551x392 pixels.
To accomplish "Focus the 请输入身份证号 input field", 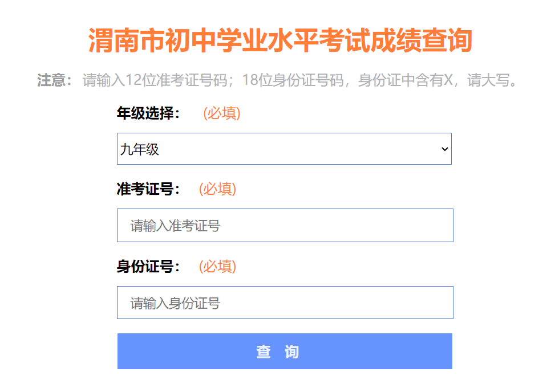I will [285, 303].
